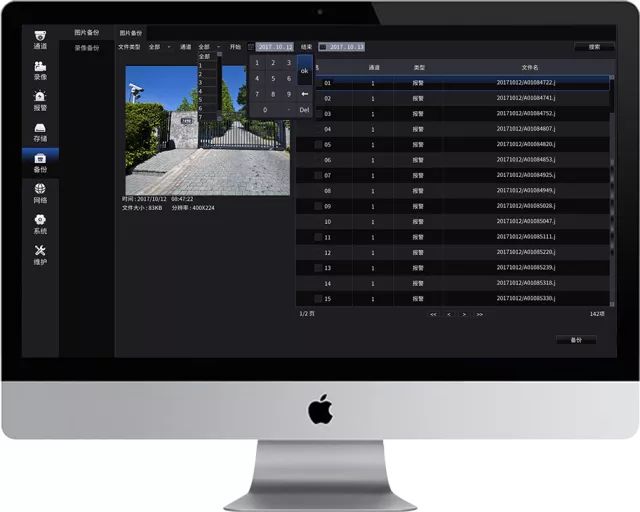Click the end date field 2017.10.13

coord(346,47)
